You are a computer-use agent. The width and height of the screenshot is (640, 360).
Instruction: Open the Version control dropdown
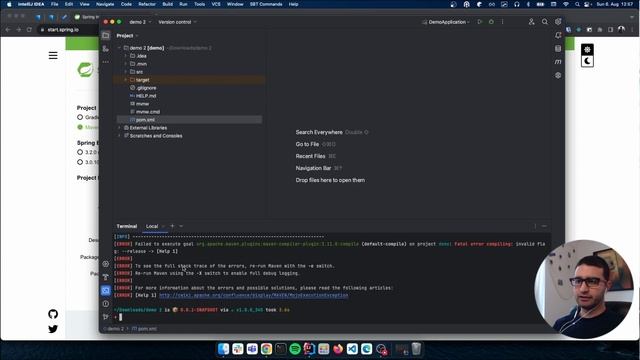pos(178,22)
